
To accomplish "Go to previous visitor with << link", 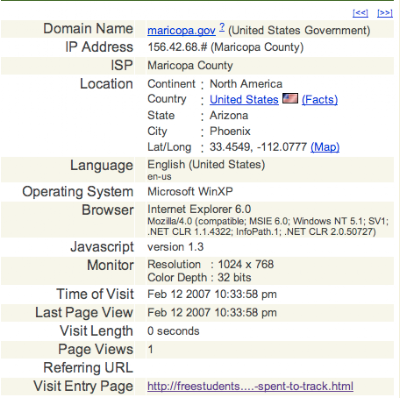I will click(360, 13).
